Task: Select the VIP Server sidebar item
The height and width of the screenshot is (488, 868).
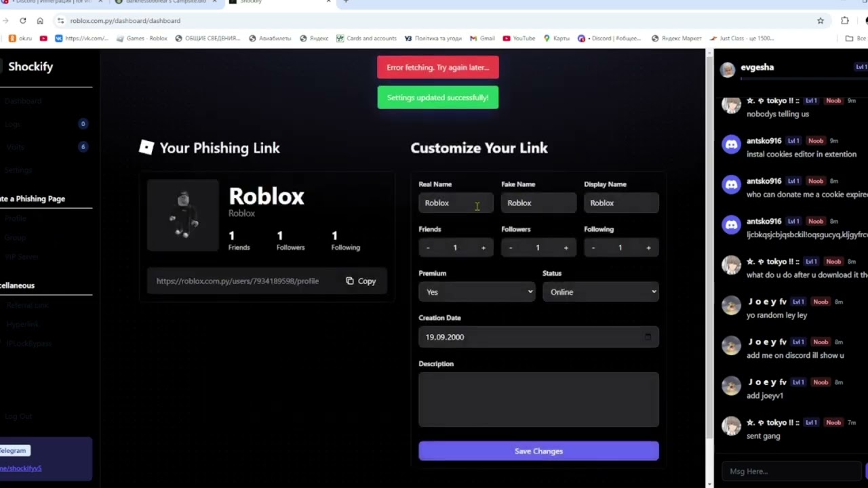Action: point(22,257)
